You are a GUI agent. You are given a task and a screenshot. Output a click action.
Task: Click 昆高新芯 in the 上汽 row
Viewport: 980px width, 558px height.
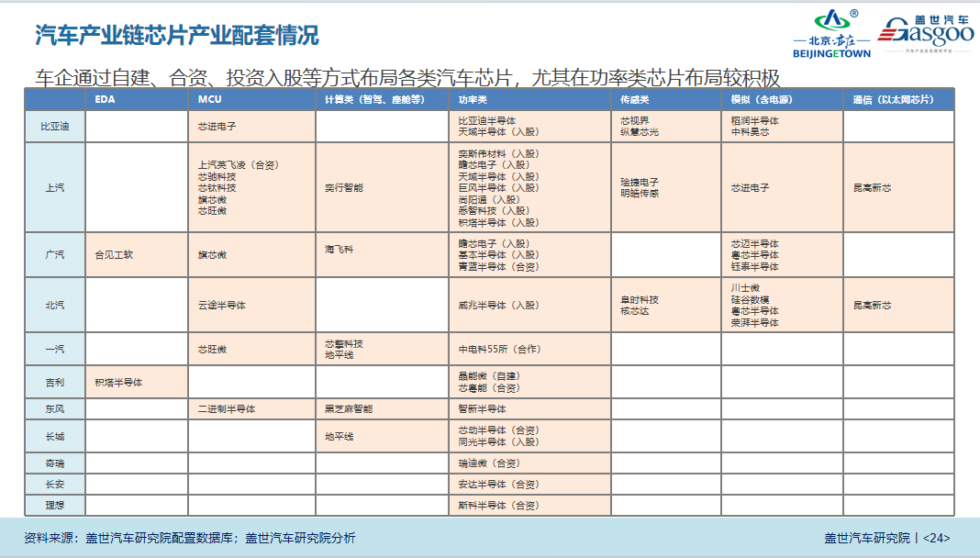(x=872, y=187)
